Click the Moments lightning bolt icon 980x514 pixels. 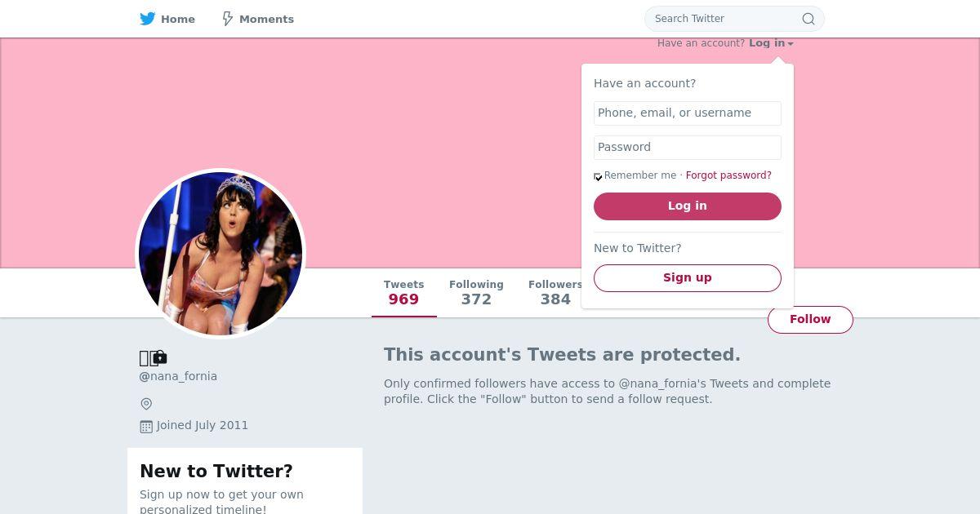[228, 19]
